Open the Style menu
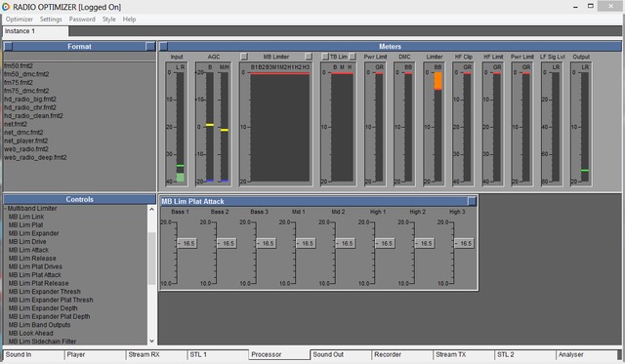This screenshot has width=625, height=364. [108, 20]
